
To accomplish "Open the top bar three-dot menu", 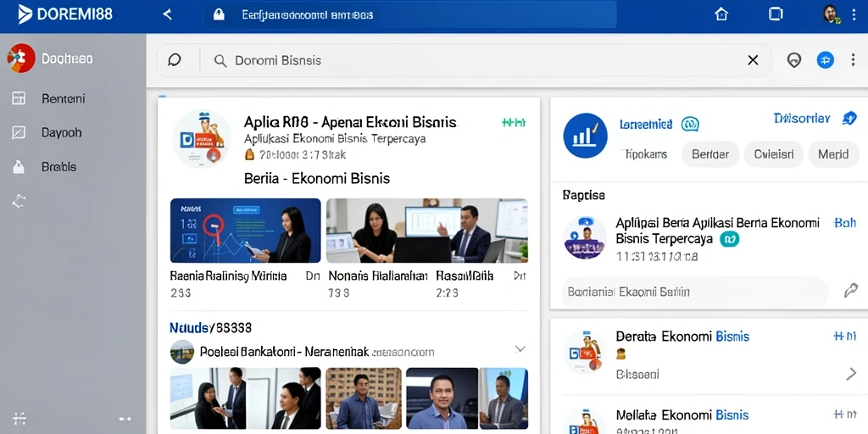I will [853, 14].
